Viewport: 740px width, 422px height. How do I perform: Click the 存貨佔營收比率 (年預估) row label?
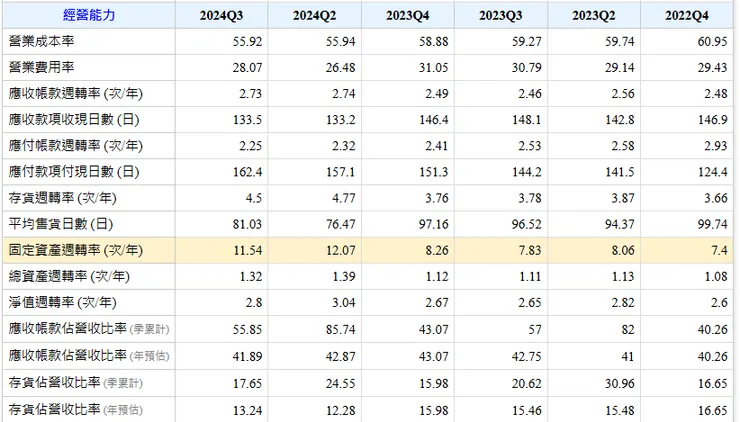(76, 409)
